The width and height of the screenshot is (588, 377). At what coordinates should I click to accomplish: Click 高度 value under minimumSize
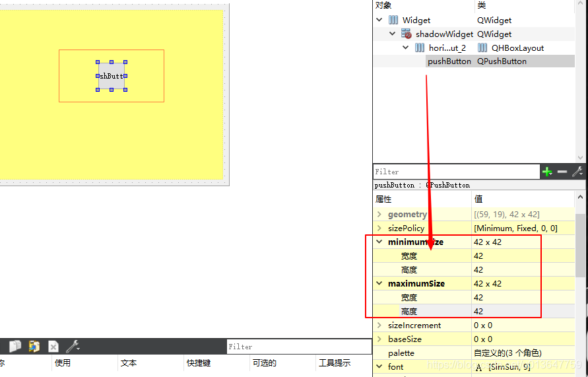[478, 270]
